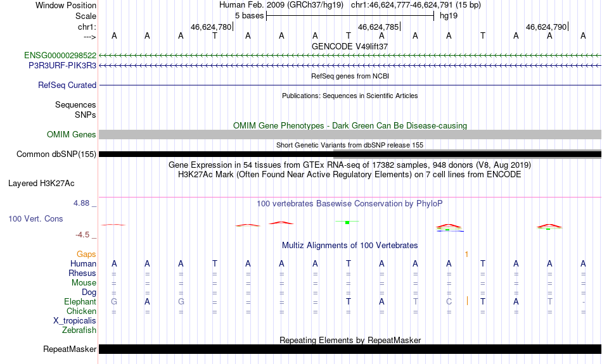Click the ---> sequence direction arrow

point(90,37)
